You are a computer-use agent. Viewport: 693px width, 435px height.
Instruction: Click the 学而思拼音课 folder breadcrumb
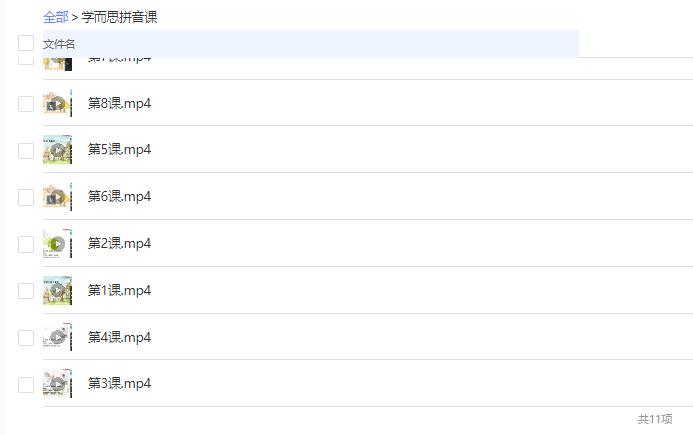pos(119,17)
